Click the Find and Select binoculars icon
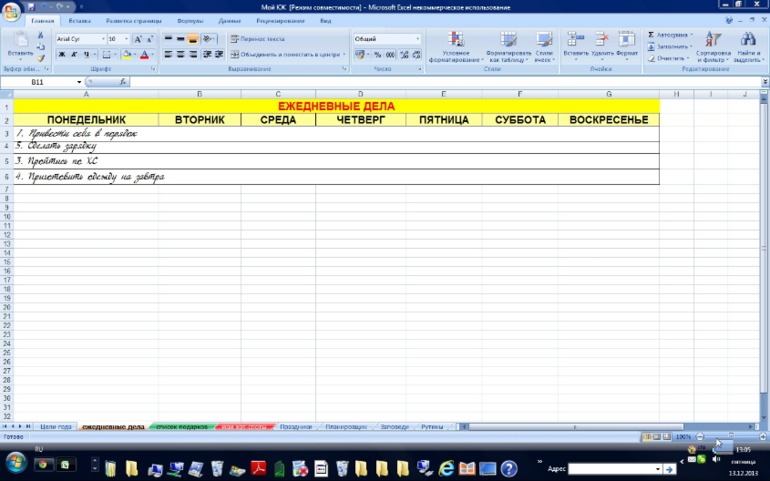The width and height of the screenshot is (770, 481). point(748,39)
